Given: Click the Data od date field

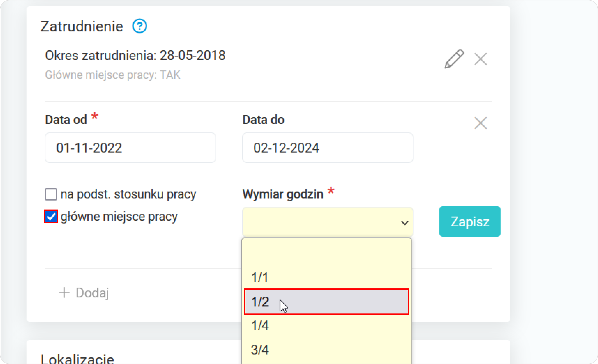Looking at the screenshot, I should [x=130, y=148].
